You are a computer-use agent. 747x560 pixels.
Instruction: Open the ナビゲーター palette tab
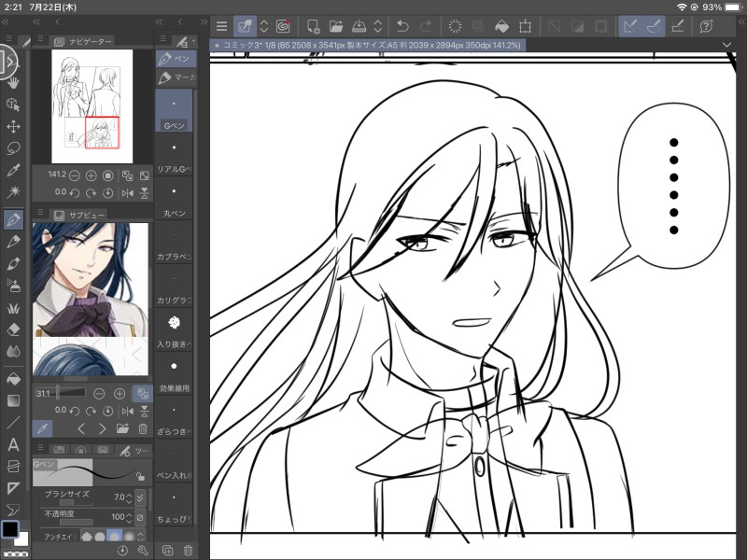(x=83, y=41)
